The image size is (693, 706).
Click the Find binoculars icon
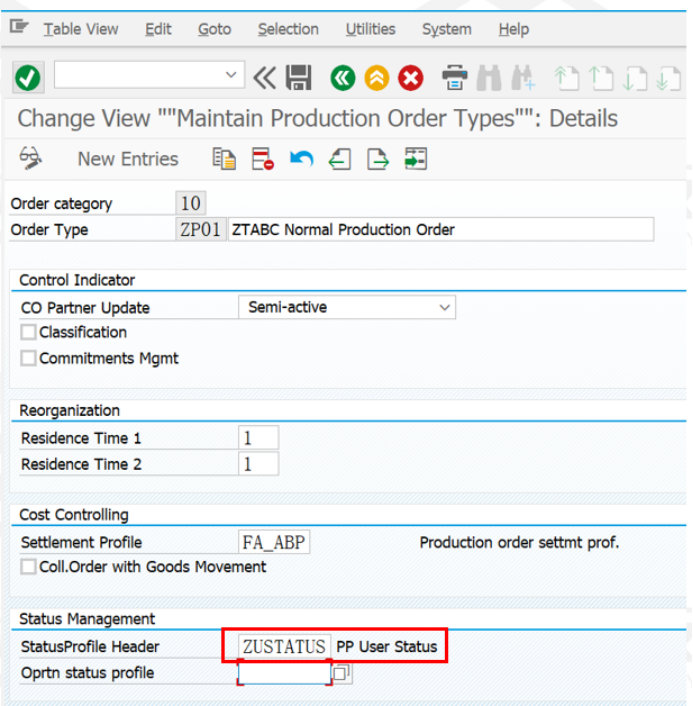489,78
